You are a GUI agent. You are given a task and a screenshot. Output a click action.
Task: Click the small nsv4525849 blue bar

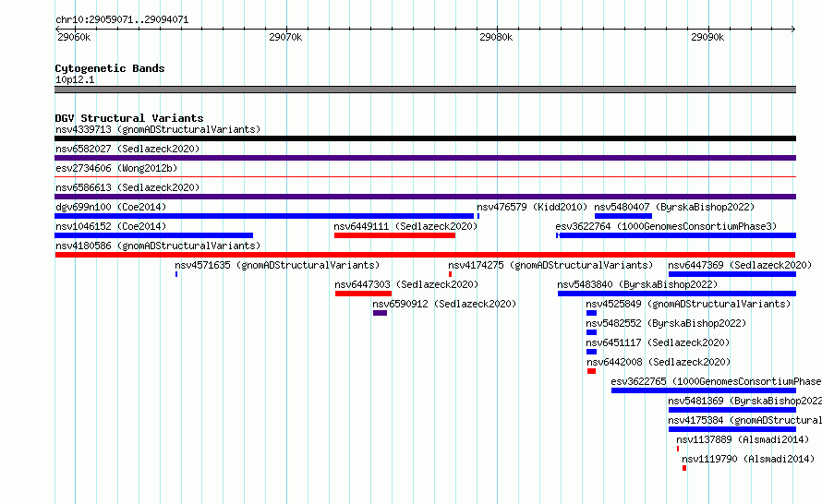tap(591, 313)
